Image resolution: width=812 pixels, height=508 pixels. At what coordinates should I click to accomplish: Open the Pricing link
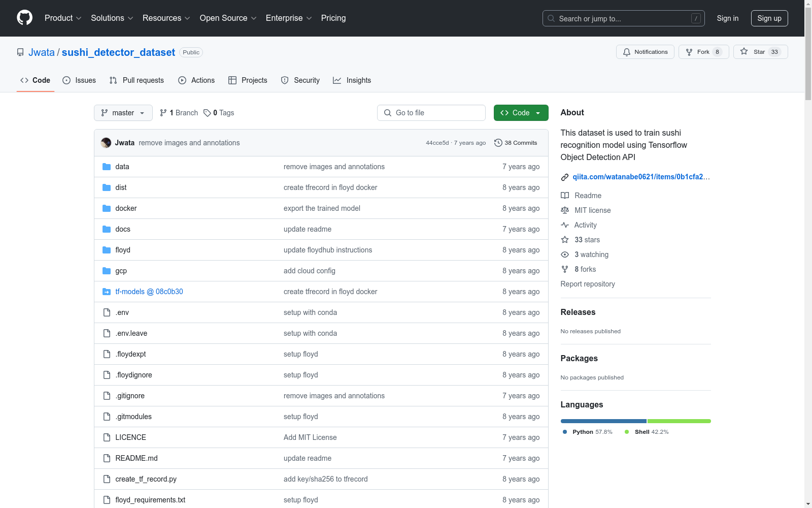click(x=333, y=18)
